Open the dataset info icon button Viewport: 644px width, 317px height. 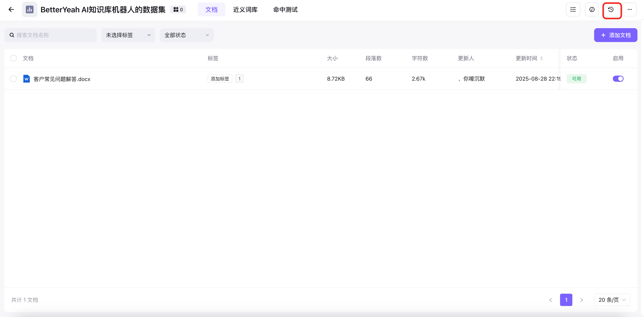(x=592, y=9)
